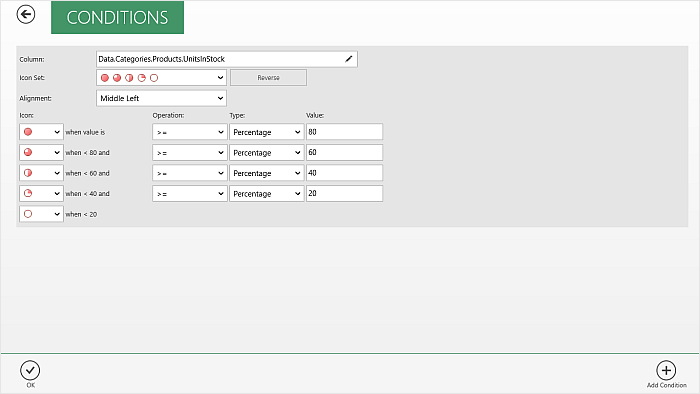Open the icon dropdown for 'when < 20' row
The height and width of the screenshot is (394, 700).
click(42, 214)
